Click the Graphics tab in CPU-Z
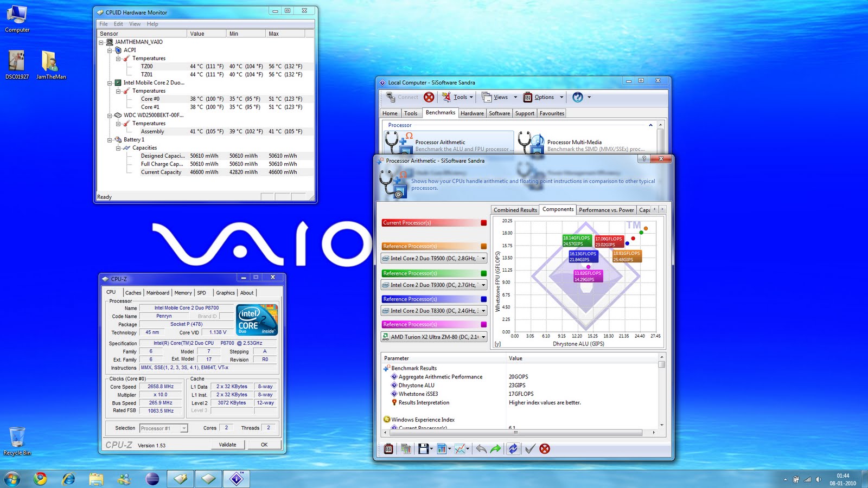868x488 pixels. (225, 293)
